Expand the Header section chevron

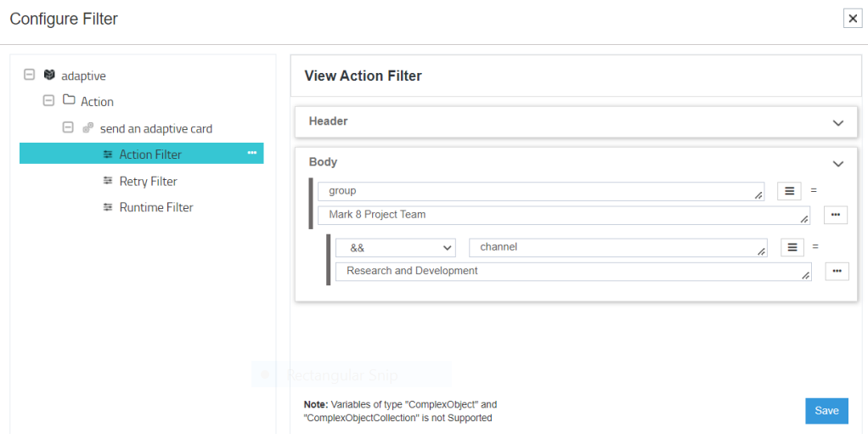[x=838, y=122]
